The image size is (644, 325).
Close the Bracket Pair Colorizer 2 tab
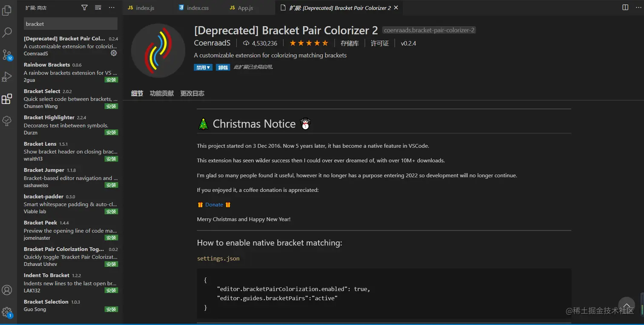[x=396, y=8]
